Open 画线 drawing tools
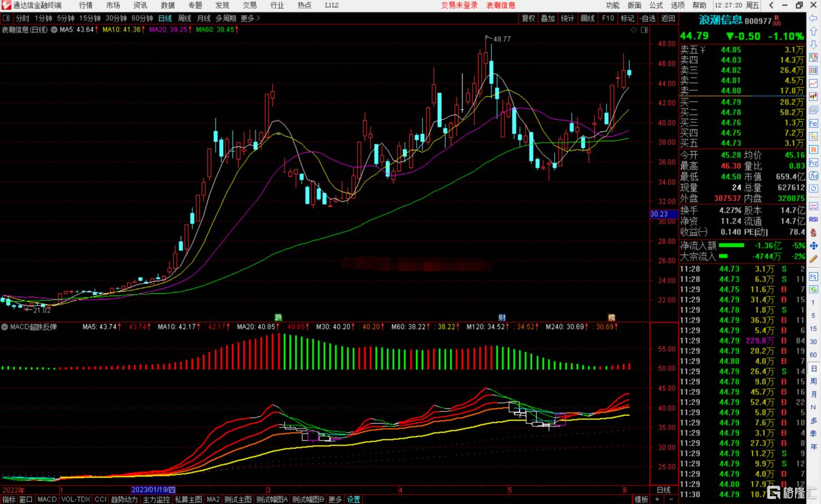 (x=588, y=19)
